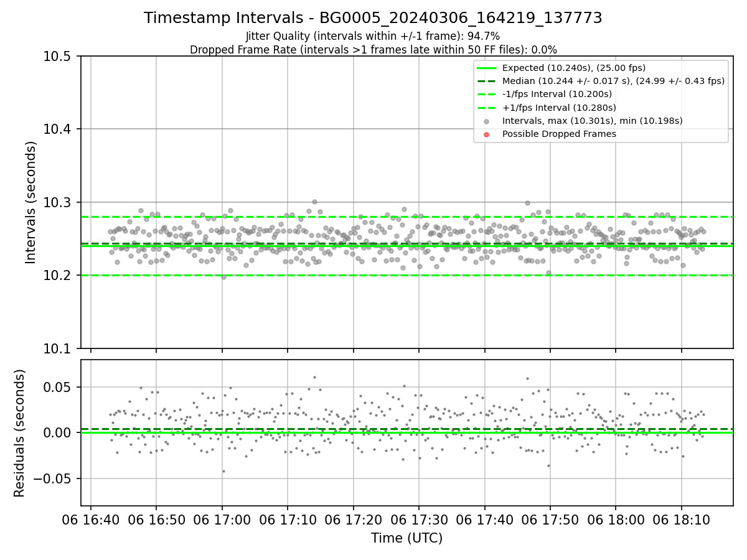Click the x-axis label 'Time (UTC)'

(x=406, y=538)
